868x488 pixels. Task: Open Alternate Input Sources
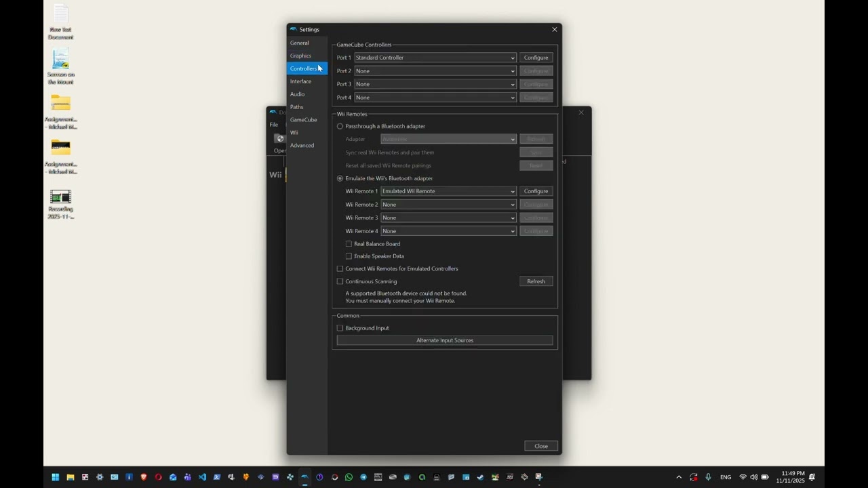(x=445, y=340)
